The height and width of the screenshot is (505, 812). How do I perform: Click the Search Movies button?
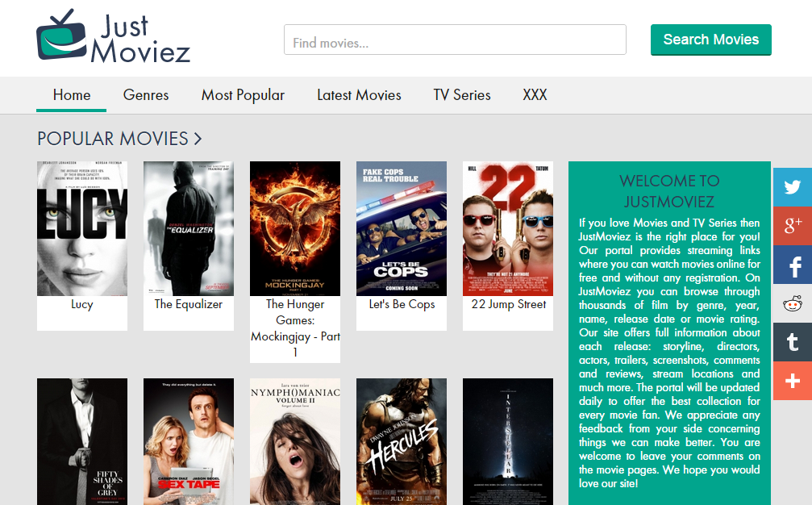[x=711, y=40]
